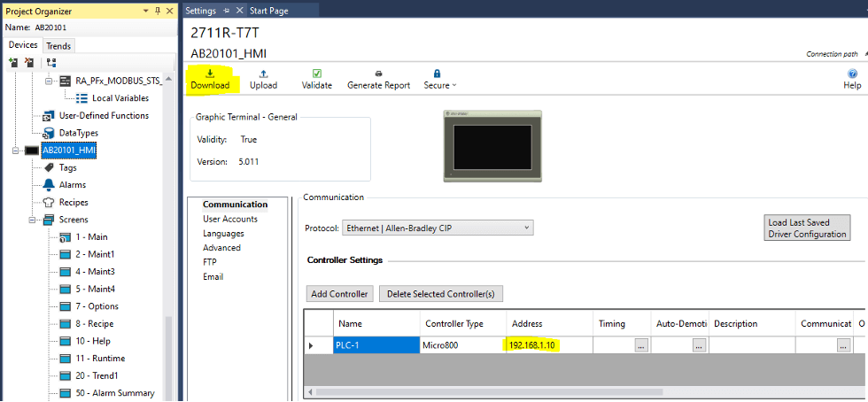Viewport: 868px width, 402px height.
Task: Open screen 7 - Options
Action: [x=97, y=306]
